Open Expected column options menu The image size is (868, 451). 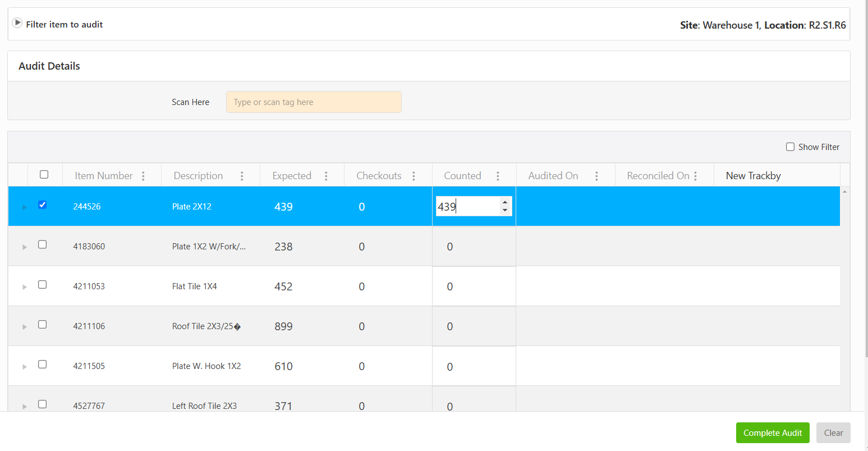coord(326,176)
